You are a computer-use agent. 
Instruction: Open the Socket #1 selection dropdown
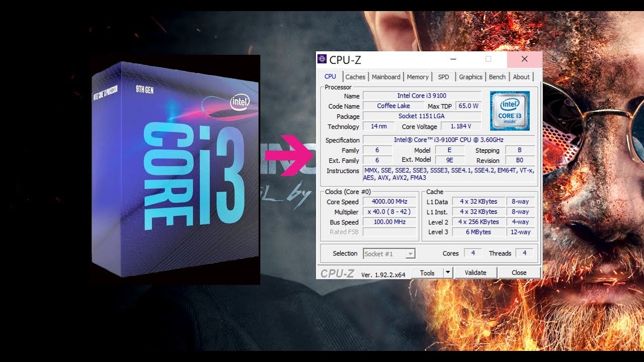[x=389, y=253]
